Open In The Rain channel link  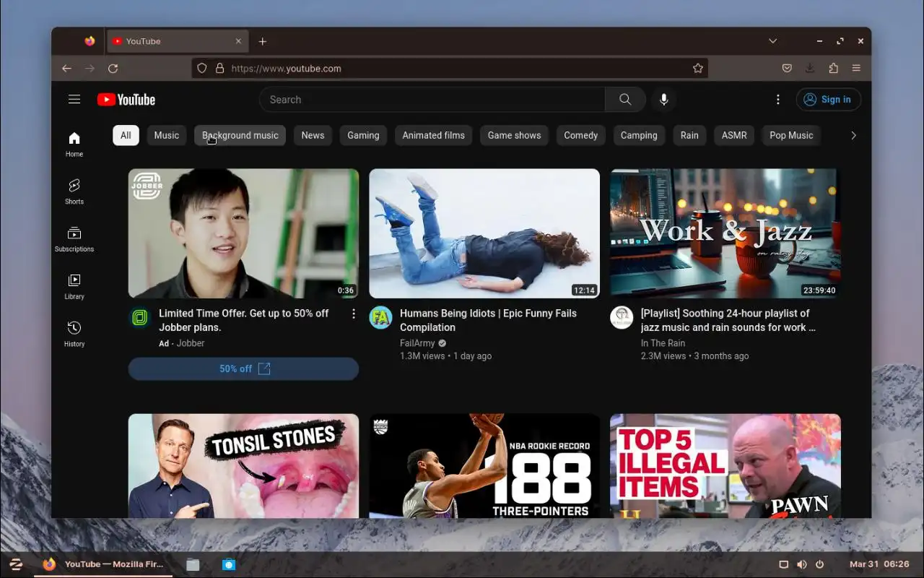click(663, 343)
